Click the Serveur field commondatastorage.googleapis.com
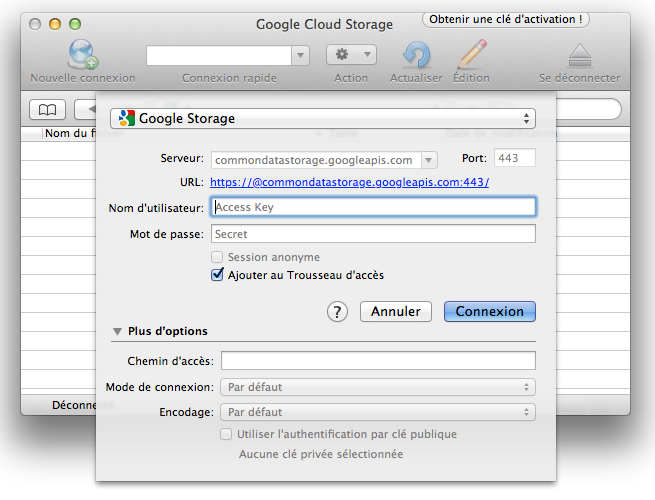The width and height of the screenshot is (655, 500). pyautogui.click(x=316, y=160)
